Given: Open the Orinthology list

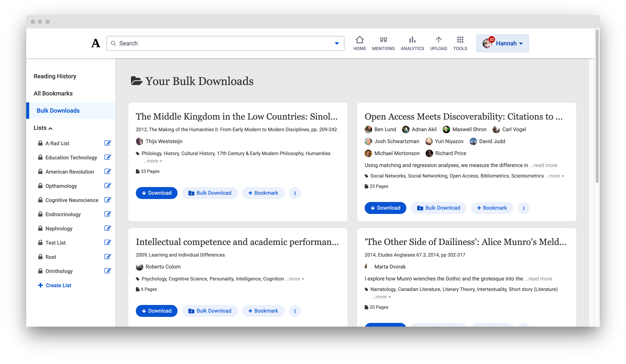Looking at the screenshot, I should tap(59, 271).
